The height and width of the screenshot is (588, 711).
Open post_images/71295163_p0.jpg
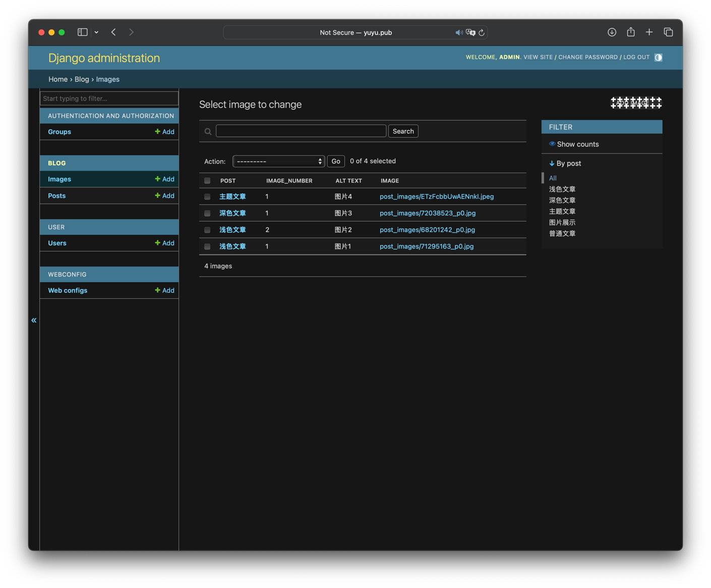[x=427, y=246]
